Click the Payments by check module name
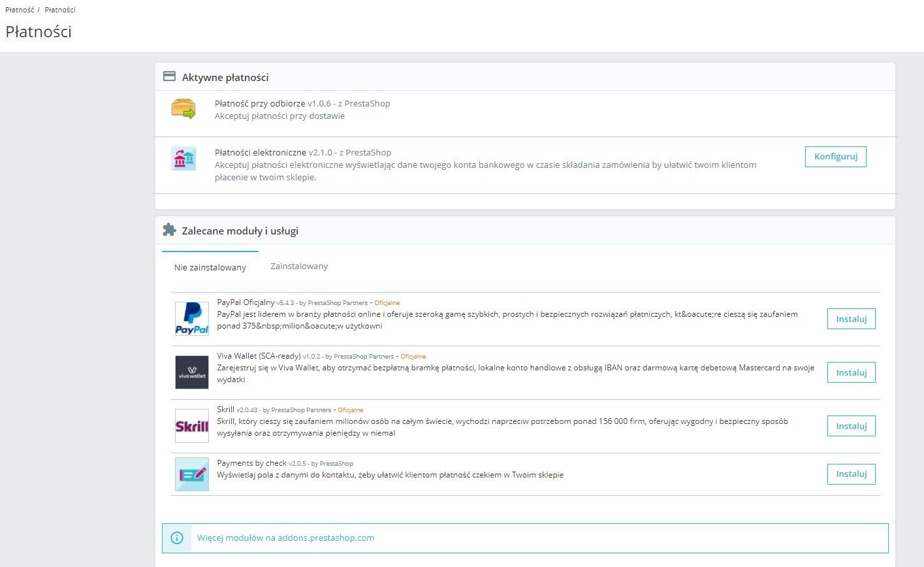This screenshot has height=567, width=924. (x=252, y=463)
